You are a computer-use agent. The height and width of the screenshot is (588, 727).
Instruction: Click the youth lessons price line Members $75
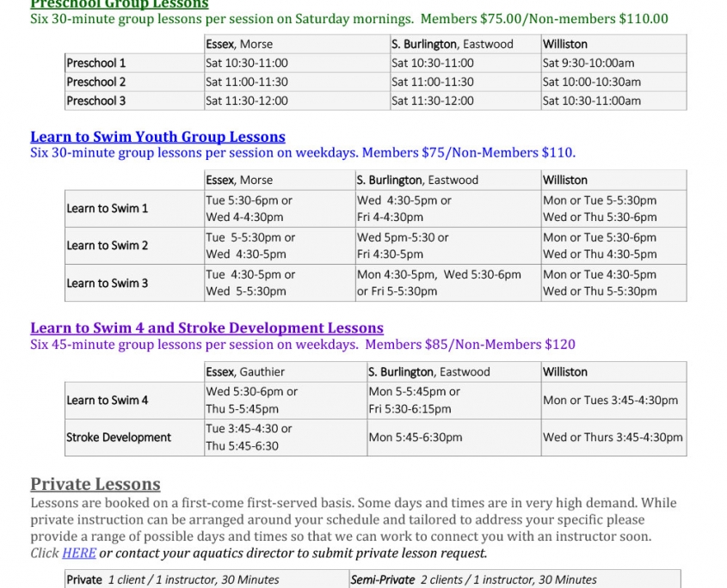[x=303, y=152]
